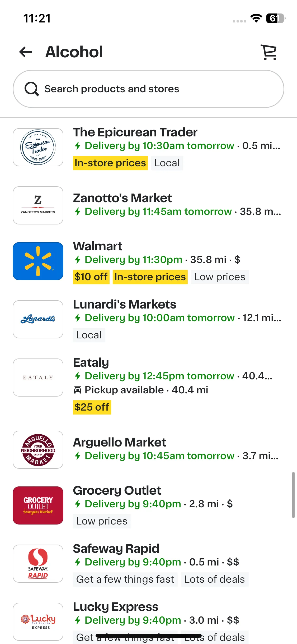The image size is (297, 644).
Task: Tap the Safeway Rapid logo
Action: coord(38,564)
